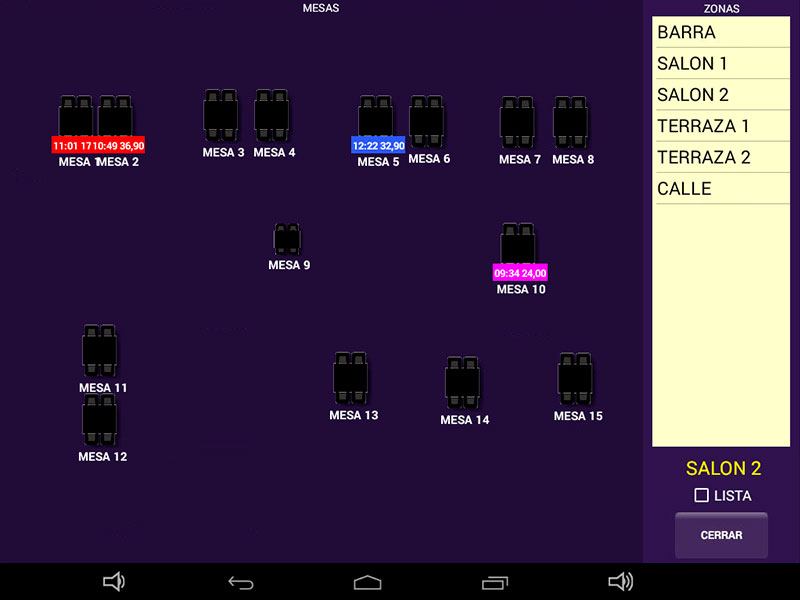This screenshot has height=600, width=800.
Task: Click the yellow SALON 2 current zone label
Action: coord(723,468)
